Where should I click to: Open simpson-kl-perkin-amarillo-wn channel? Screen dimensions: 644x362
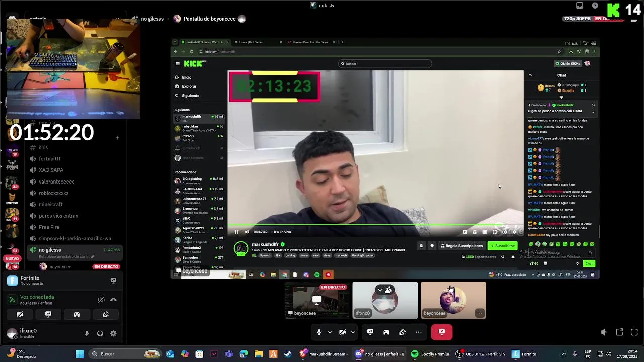[75, 239]
